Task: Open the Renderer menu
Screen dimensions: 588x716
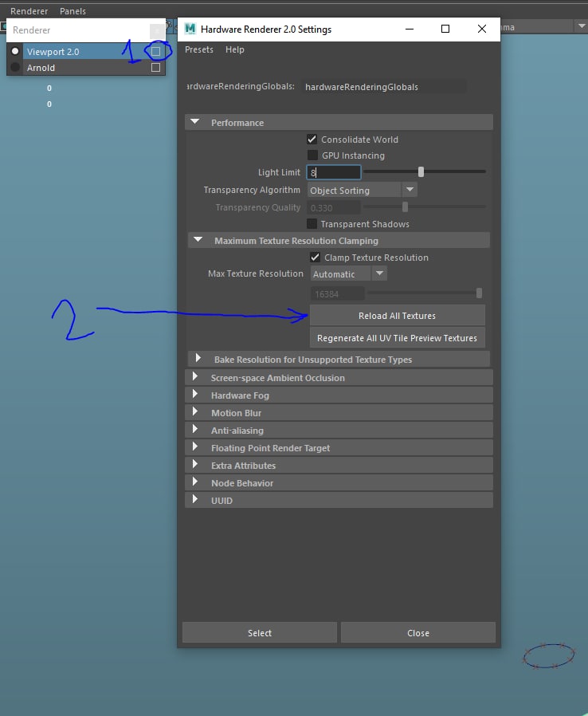Action: [x=29, y=11]
